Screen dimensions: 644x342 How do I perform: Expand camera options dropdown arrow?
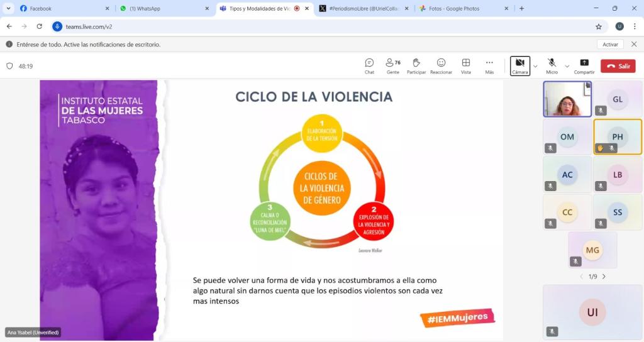click(x=535, y=66)
